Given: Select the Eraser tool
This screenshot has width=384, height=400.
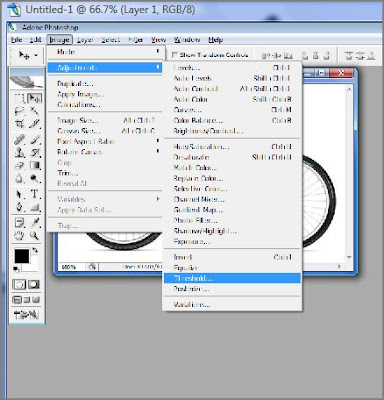Looking at the screenshot, I should (x=19, y=166).
